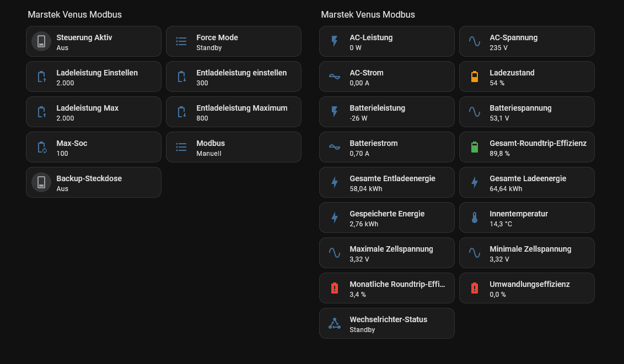Click the red Umwandlungseffizienz battery alert icon

coord(474,288)
